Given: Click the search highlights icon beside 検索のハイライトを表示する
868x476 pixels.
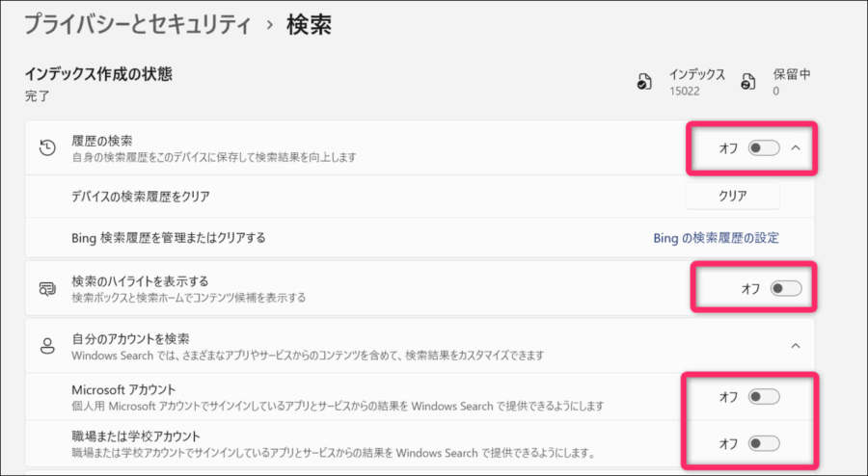Looking at the screenshot, I should [46, 288].
